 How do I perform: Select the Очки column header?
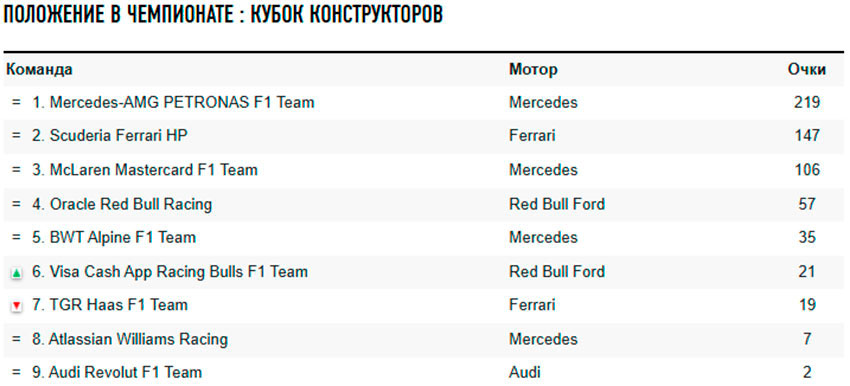(x=807, y=70)
